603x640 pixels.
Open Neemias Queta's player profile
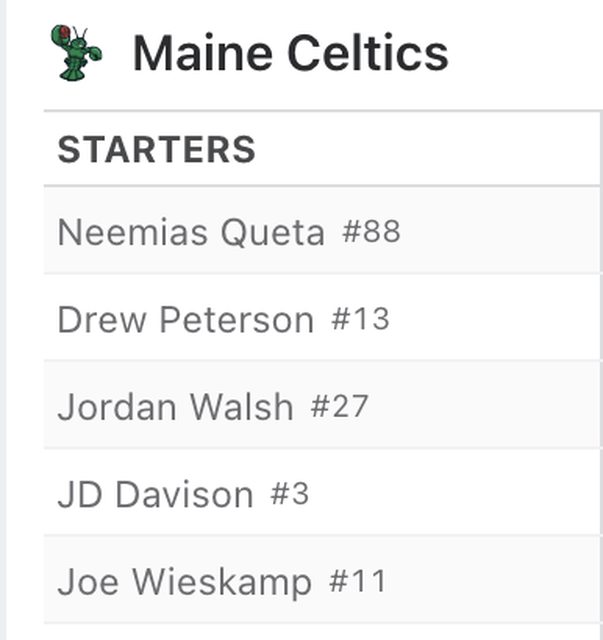point(191,232)
